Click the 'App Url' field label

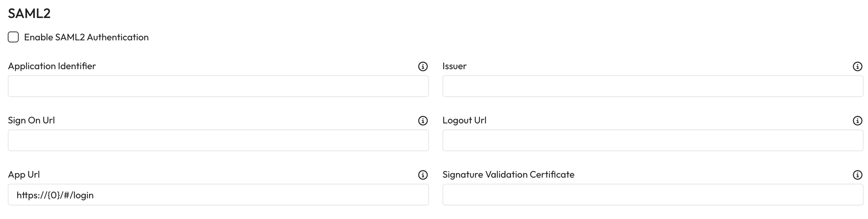point(24,175)
